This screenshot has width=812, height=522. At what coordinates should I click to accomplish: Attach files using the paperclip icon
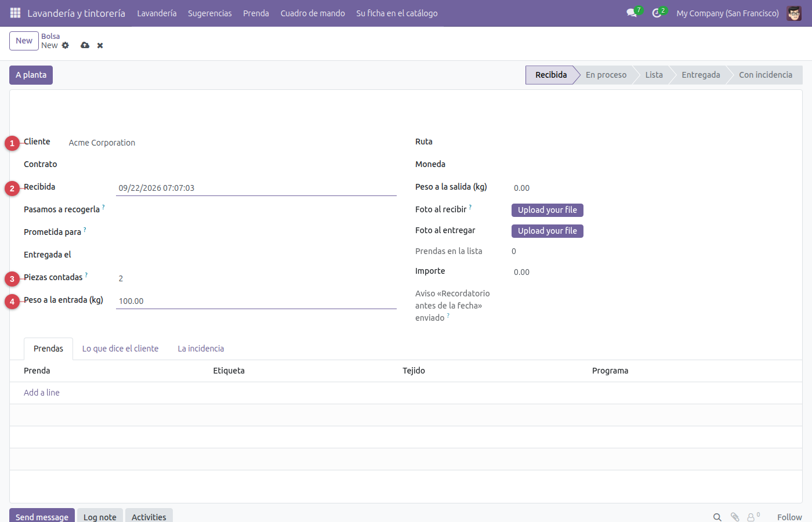click(x=735, y=517)
